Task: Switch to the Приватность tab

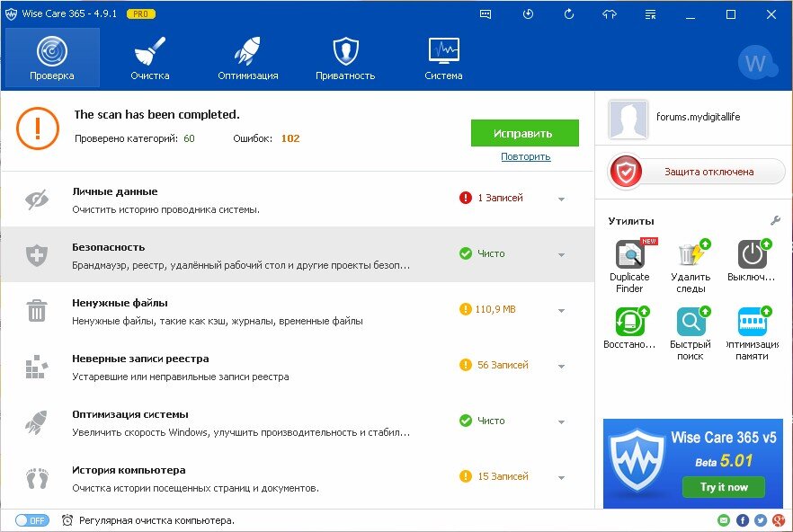Action: tap(345, 58)
